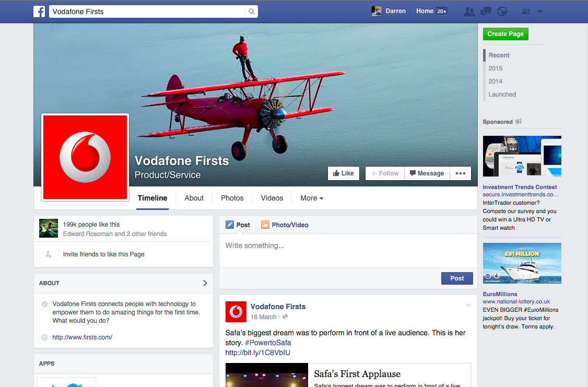Switch to the Photos tab
The height and width of the screenshot is (387, 588).
click(x=232, y=198)
